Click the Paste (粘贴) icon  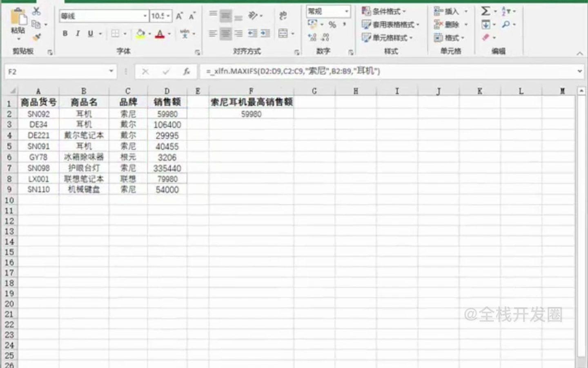click(x=18, y=17)
